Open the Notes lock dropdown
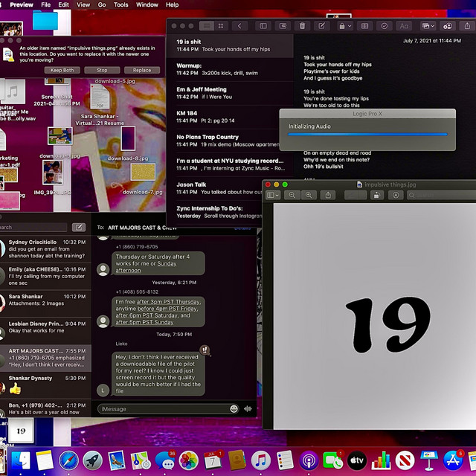The height and width of the screenshot is (476, 476). [344, 25]
